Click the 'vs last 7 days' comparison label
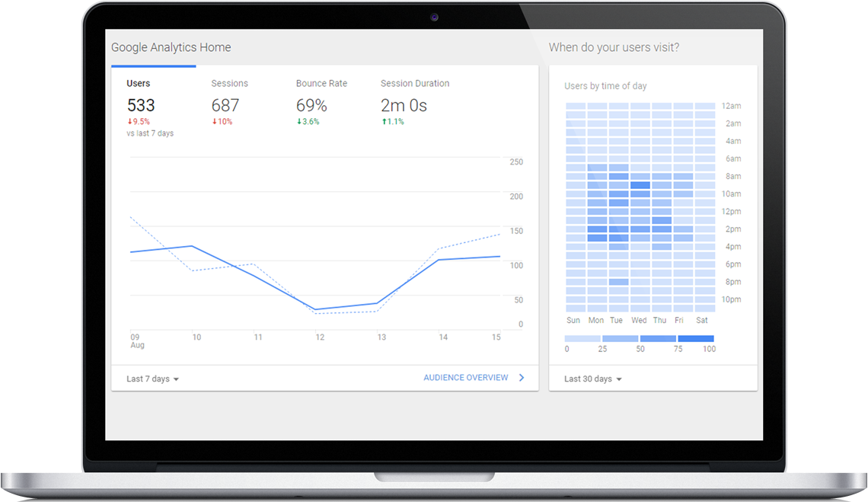 (150, 133)
